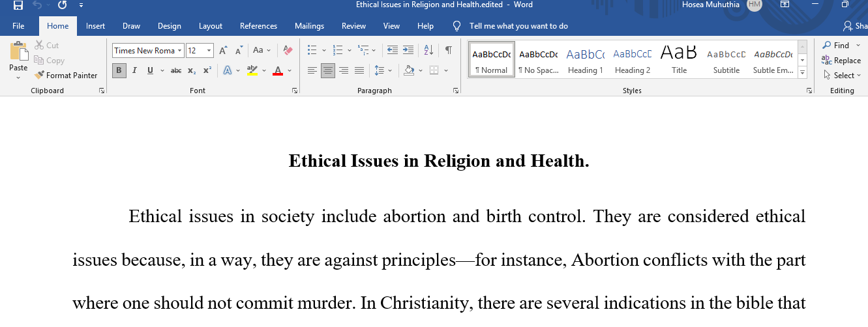Open the font size dropdown
This screenshot has width=868, height=327.
coord(209,50)
